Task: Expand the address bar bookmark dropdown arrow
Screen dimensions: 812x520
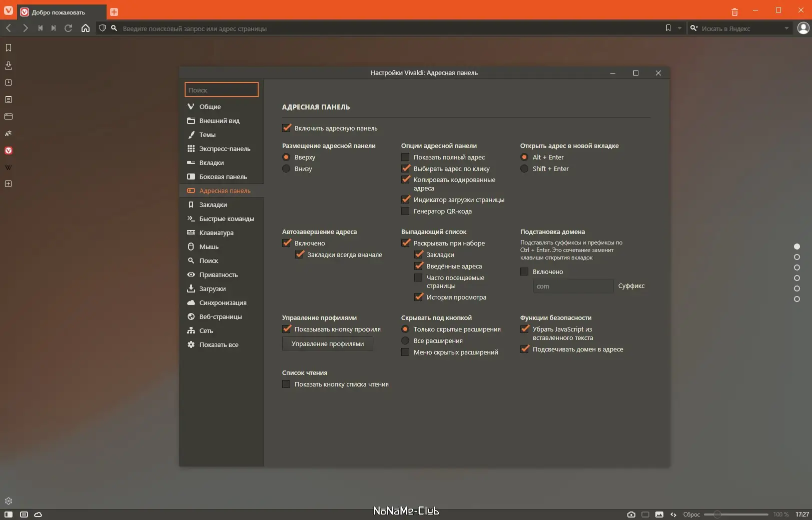Action: 679,28
